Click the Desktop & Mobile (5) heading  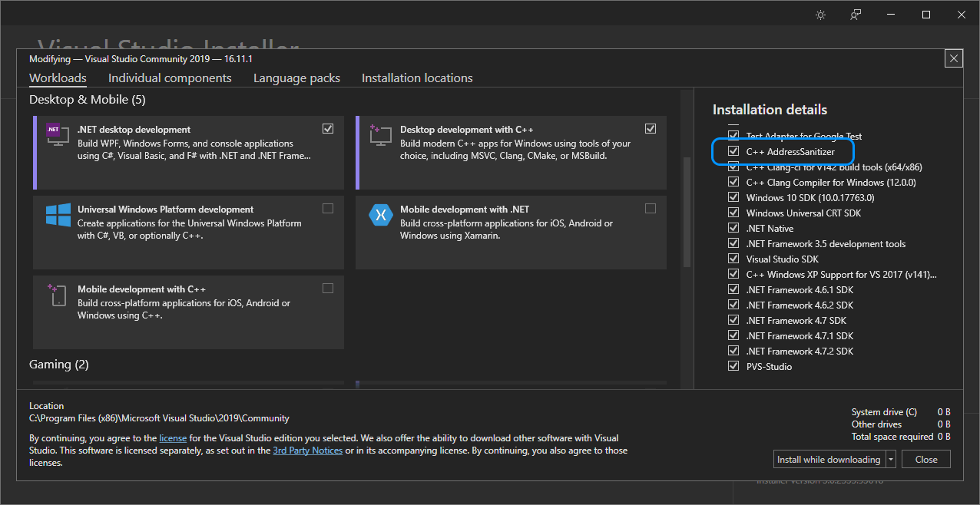(87, 100)
